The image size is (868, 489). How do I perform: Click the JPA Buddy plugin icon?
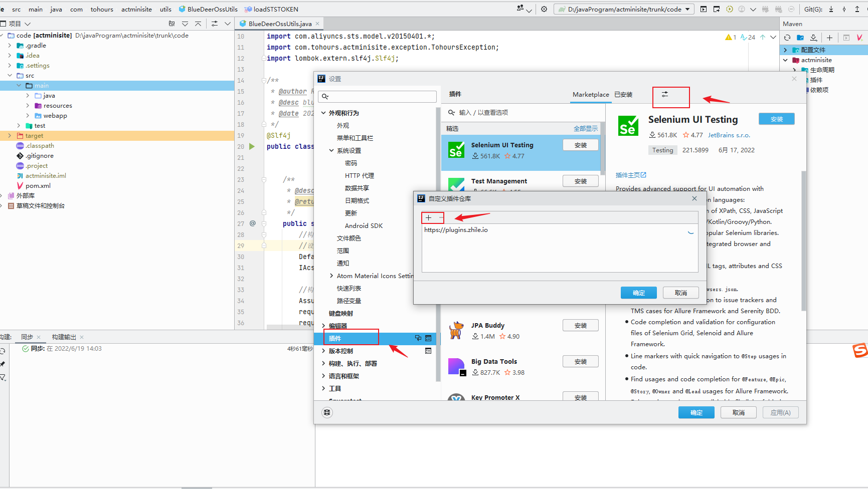click(456, 331)
